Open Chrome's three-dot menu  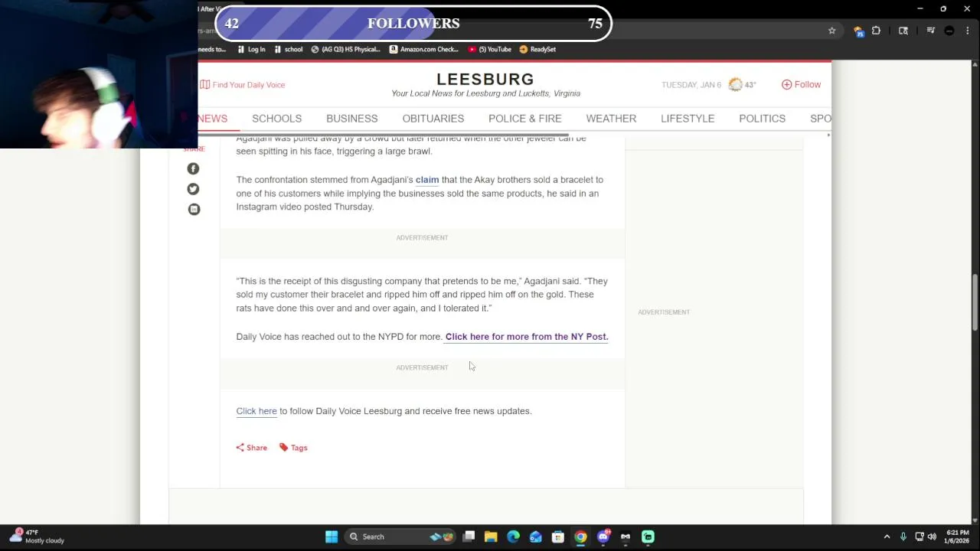click(x=966, y=31)
